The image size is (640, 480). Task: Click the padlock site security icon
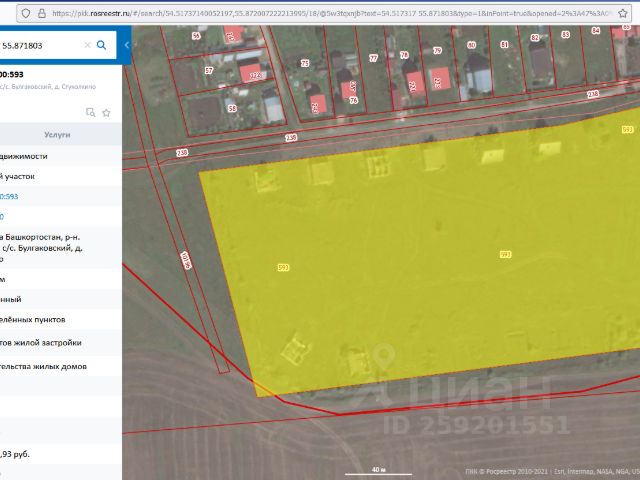[40, 13]
